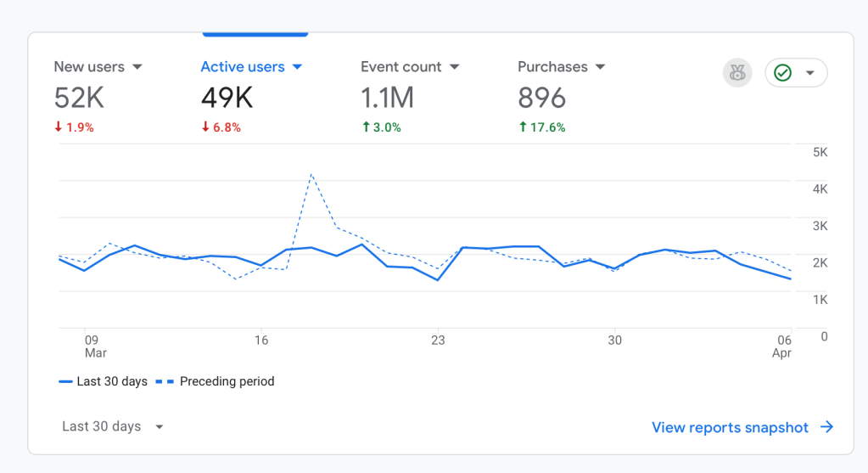Click the medal insights icon
The height and width of the screenshot is (473, 868).
(737, 73)
